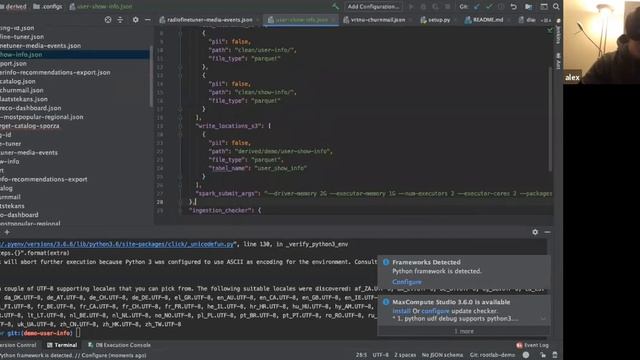Click the Git rollback undo arrow
The width and height of the screenshot is (640, 360).
point(514,7)
